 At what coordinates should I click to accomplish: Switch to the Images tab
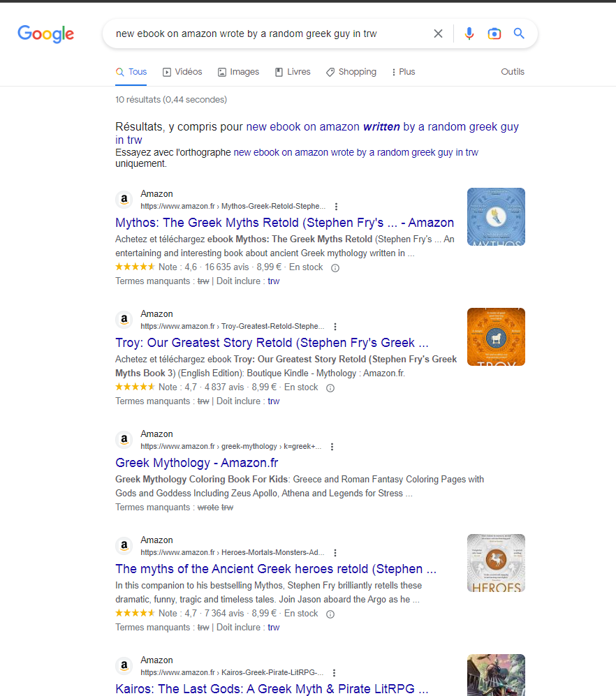(x=238, y=72)
